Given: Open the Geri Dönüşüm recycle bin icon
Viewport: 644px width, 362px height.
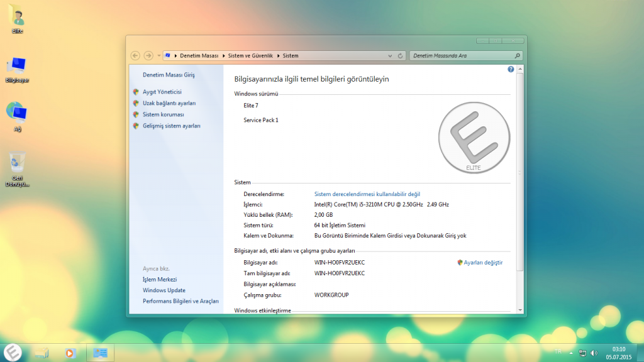Looking at the screenshot, I should click(17, 168).
